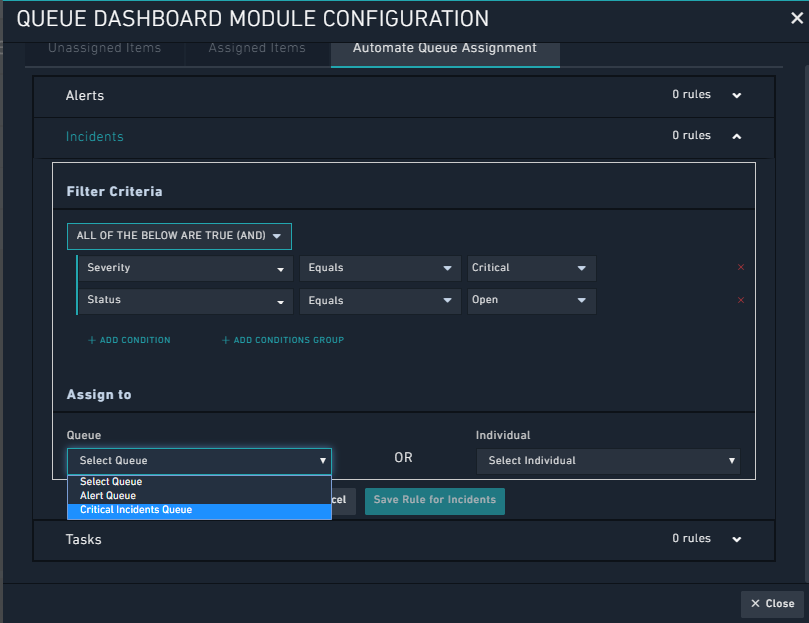Image resolution: width=809 pixels, height=623 pixels.
Task: Remove the Severity condition with its red X
Action: [x=740, y=267]
